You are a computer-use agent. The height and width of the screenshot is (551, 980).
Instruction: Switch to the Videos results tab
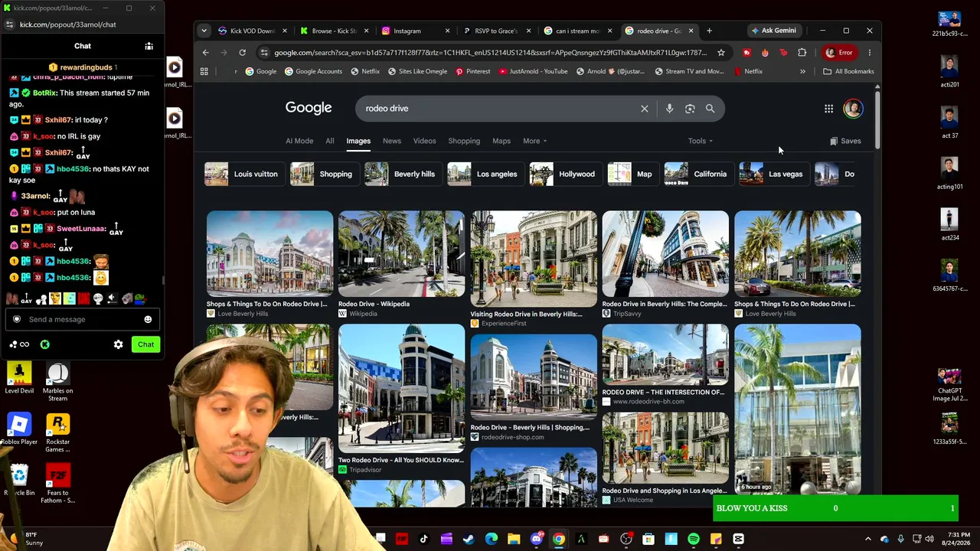[425, 141]
